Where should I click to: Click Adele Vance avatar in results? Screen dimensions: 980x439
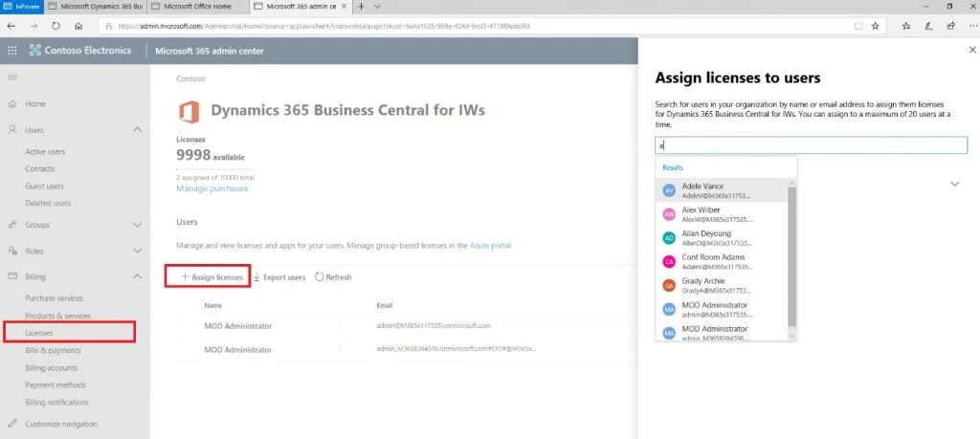pyautogui.click(x=669, y=190)
